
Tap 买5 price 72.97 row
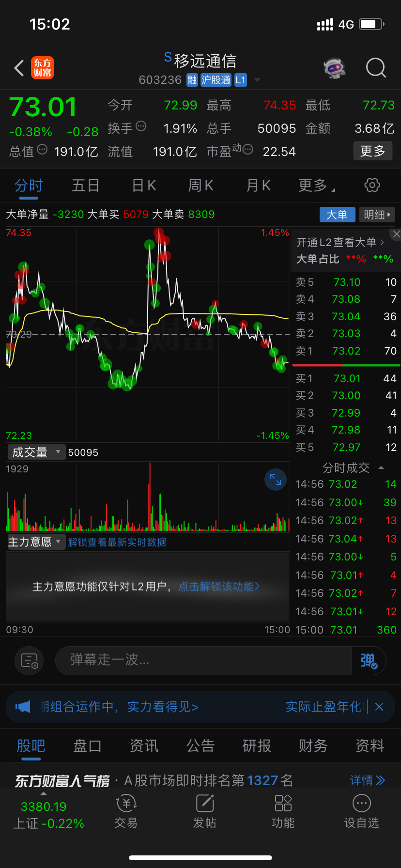click(346, 447)
